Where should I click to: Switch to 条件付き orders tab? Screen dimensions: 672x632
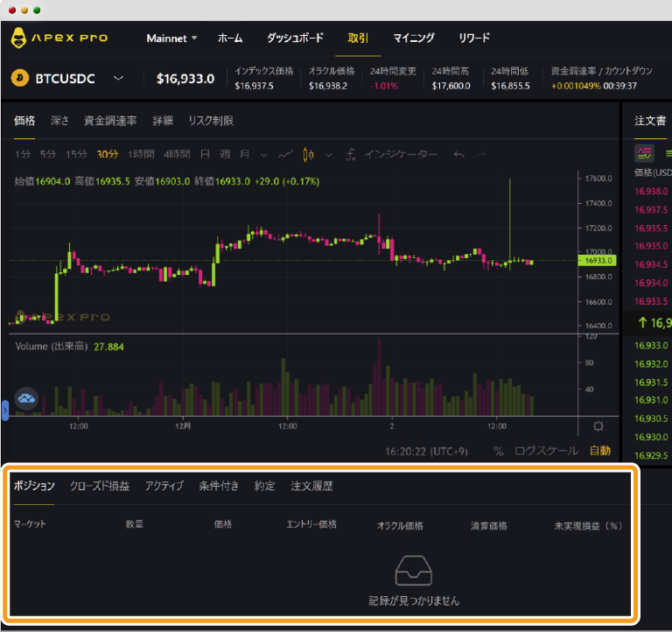(219, 486)
